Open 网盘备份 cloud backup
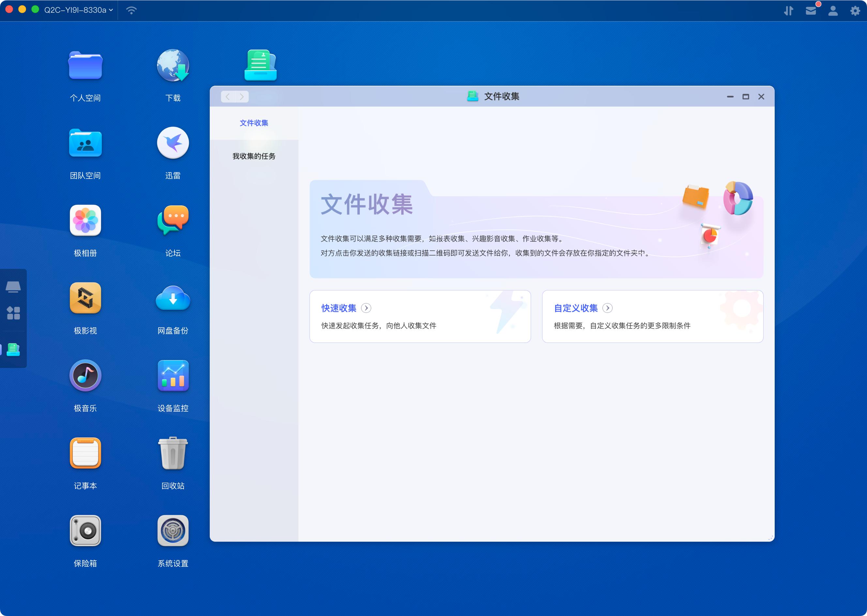Screen dimensions: 867x616 [x=173, y=299]
